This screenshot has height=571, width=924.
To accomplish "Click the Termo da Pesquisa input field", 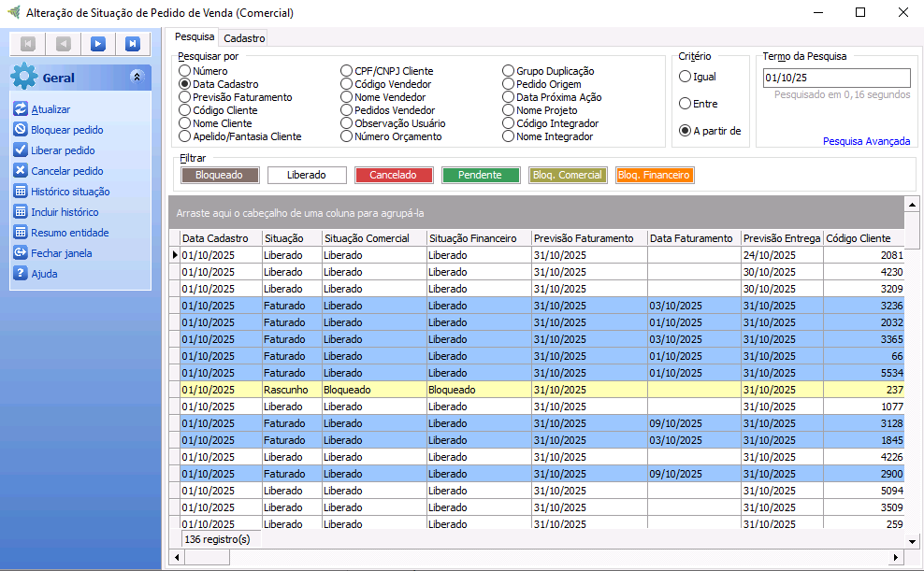I will pyautogui.click(x=836, y=78).
